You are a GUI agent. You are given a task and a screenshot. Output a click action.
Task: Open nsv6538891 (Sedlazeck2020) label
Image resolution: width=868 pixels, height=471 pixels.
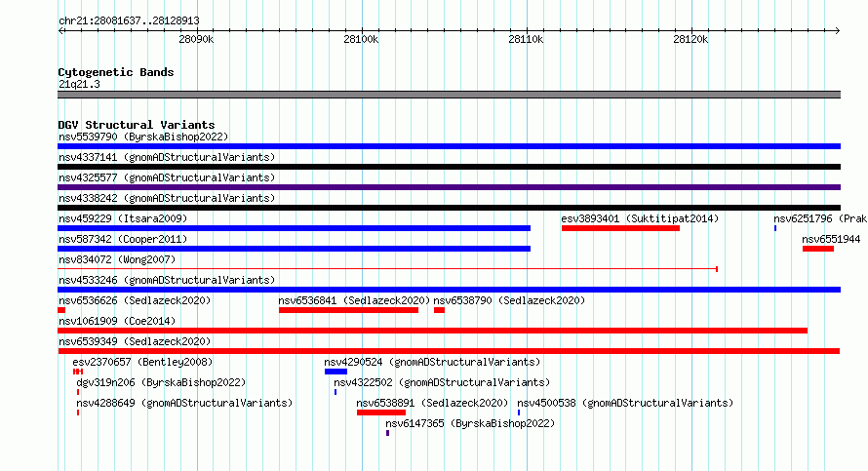coord(432,403)
